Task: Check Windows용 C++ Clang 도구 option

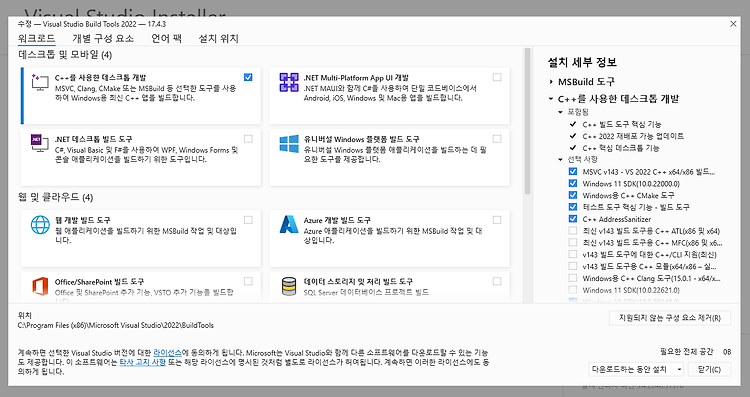Action: click(573, 278)
